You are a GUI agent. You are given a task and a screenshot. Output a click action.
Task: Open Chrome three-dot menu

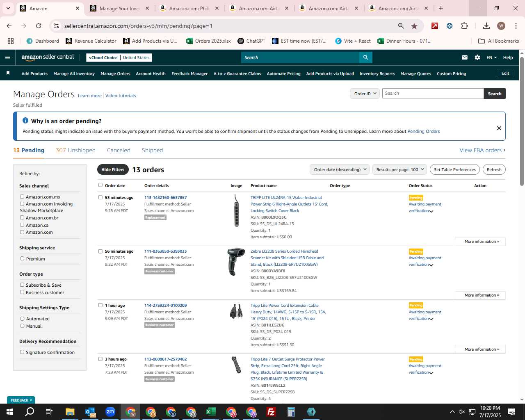(515, 26)
